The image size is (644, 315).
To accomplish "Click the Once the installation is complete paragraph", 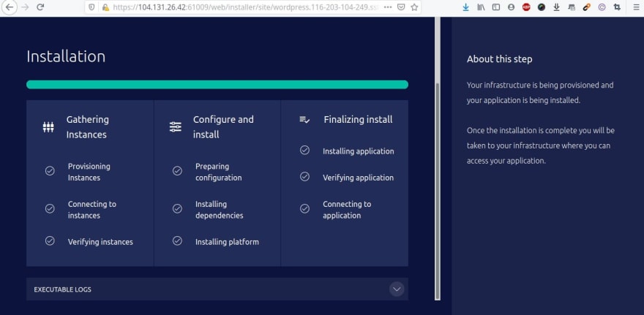I will [541, 145].
